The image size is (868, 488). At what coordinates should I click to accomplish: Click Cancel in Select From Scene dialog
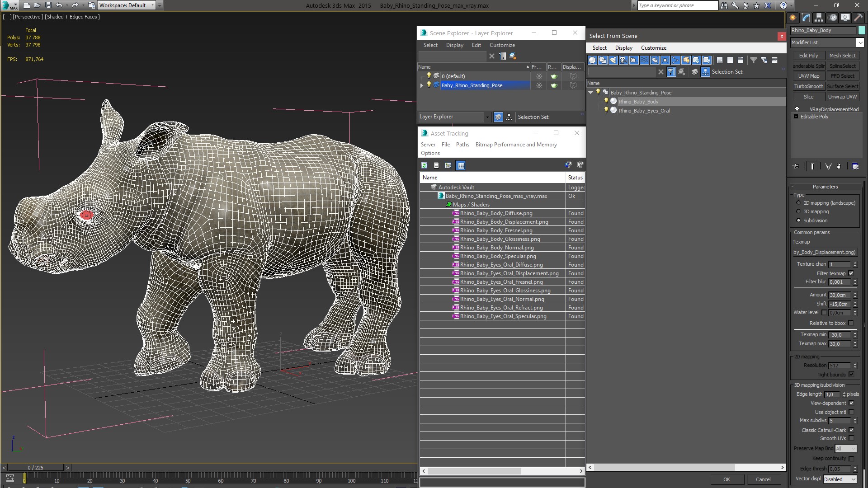point(764,479)
